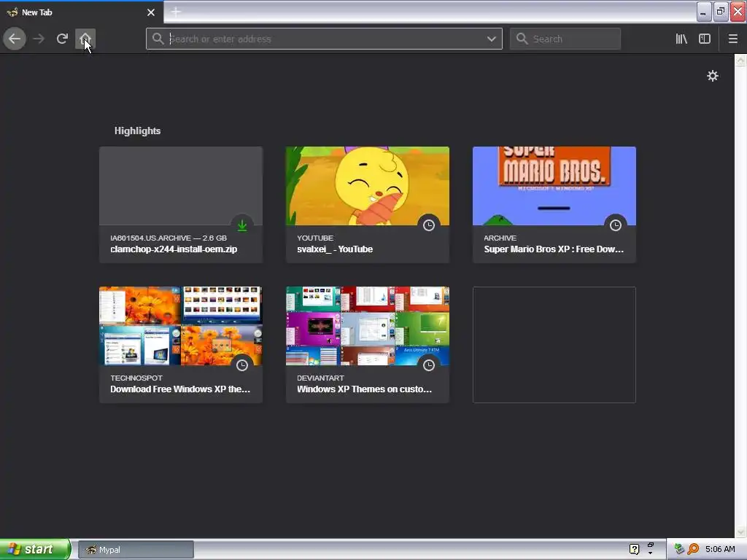Close the New Tab tab
747x560 pixels.
tap(151, 12)
